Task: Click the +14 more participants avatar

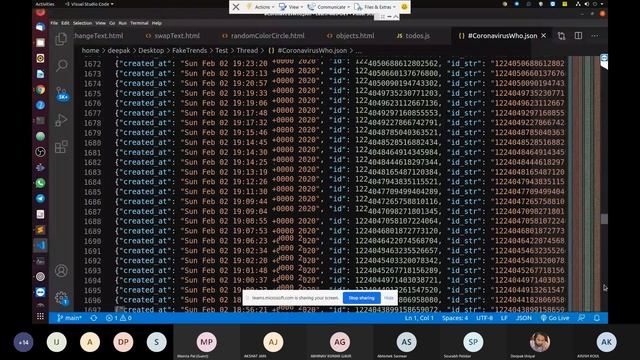Action: click(x=23, y=342)
